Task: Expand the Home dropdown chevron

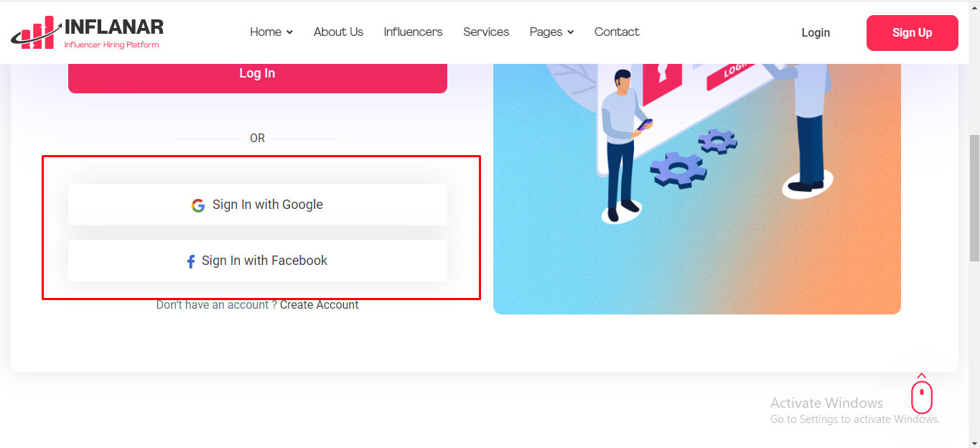Action: click(289, 32)
